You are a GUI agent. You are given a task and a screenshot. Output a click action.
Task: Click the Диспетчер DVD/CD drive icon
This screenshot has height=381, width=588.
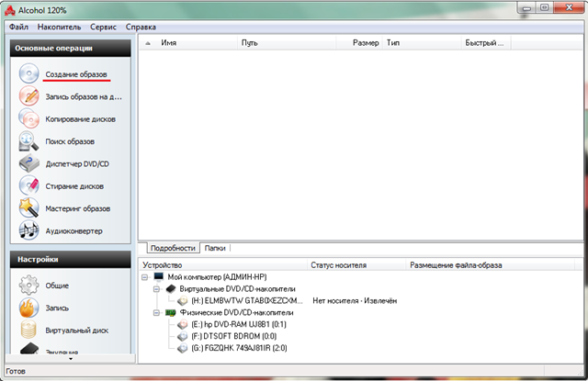click(x=28, y=163)
